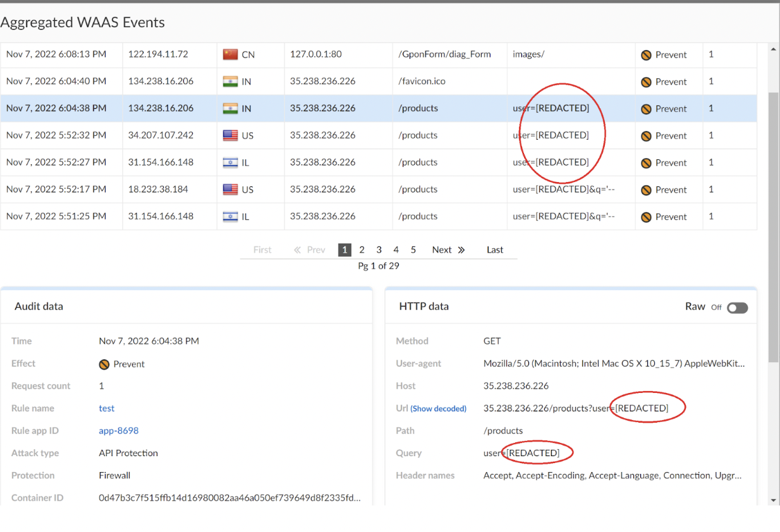Click the double-chevron icon beside Prev

(x=297, y=250)
